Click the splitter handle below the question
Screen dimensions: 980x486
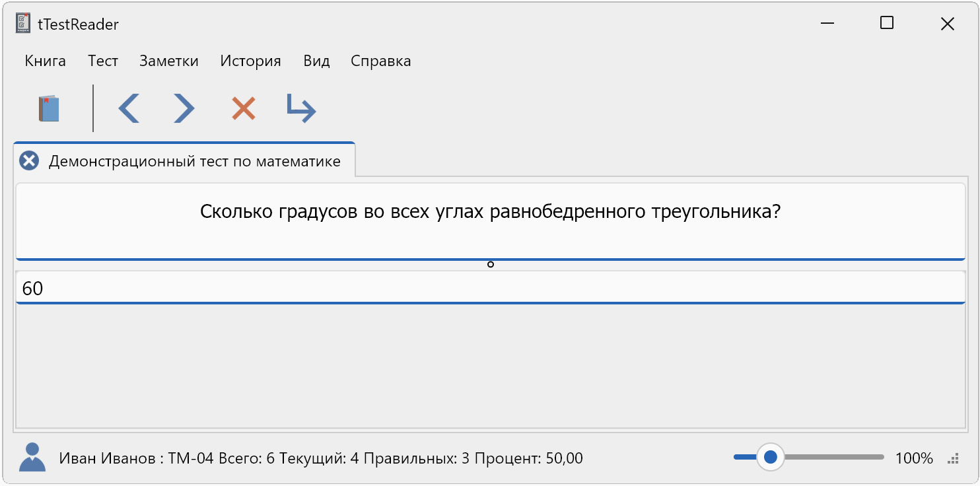tap(490, 265)
